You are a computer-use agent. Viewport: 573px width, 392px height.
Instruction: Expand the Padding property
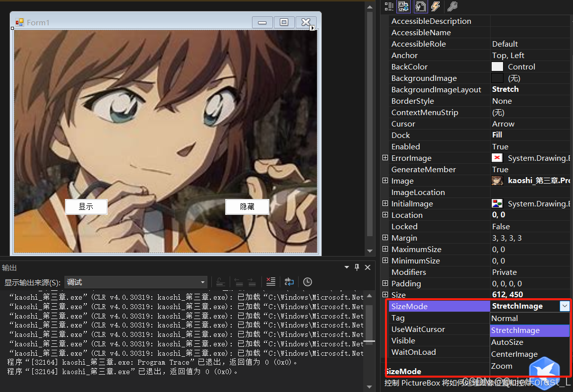click(385, 283)
